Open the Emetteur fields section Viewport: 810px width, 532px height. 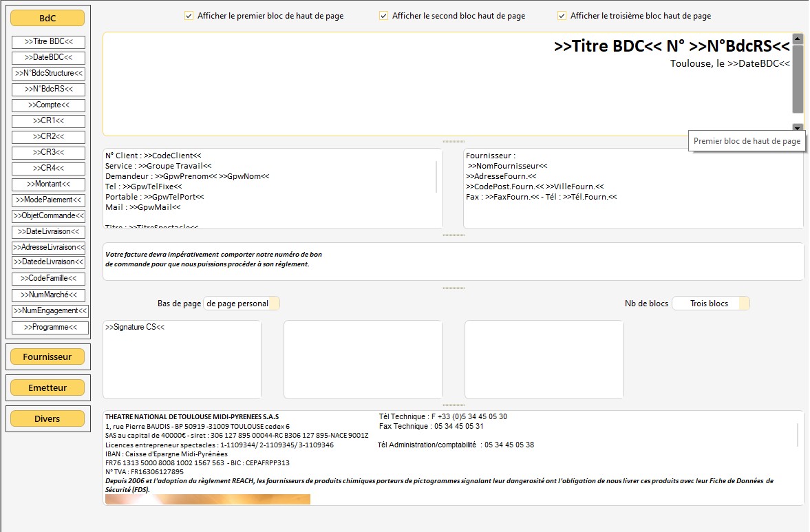(x=47, y=387)
